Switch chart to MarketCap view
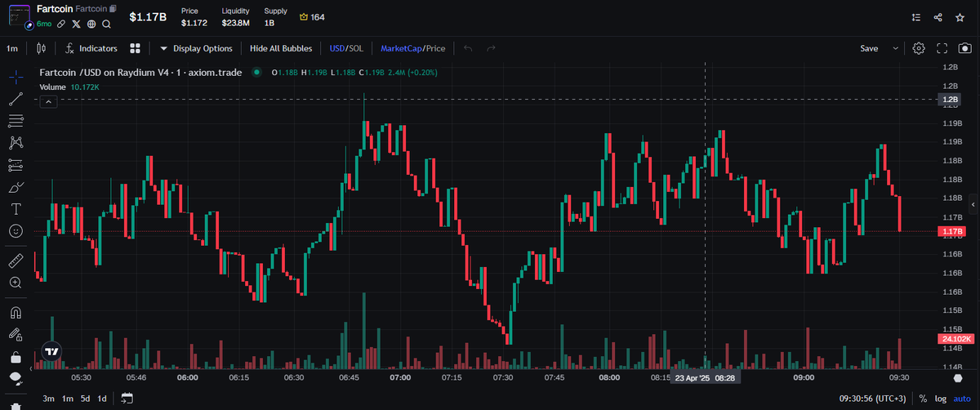 [x=401, y=48]
